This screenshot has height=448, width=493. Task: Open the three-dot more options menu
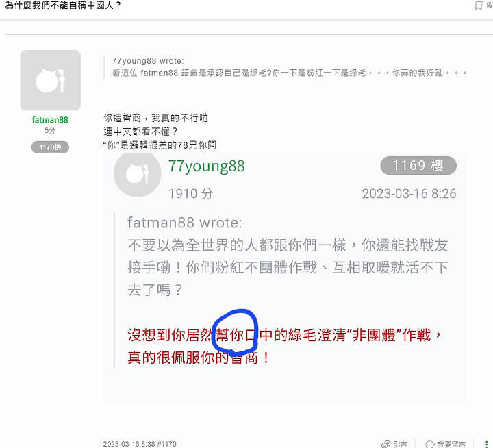[x=486, y=444]
